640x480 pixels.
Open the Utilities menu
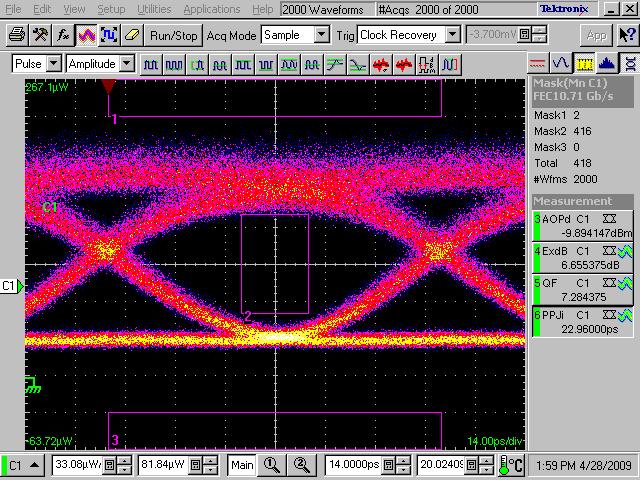[154, 9]
